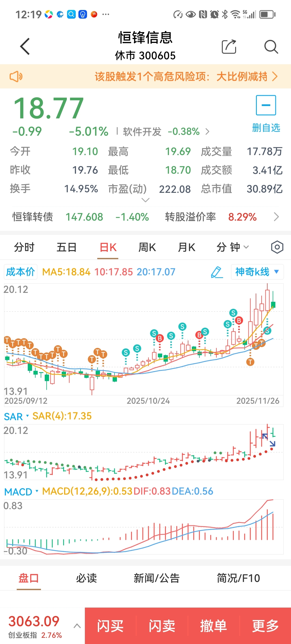
Task: Open 神奇k线 dropdown
Action: [x=257, y=272]
